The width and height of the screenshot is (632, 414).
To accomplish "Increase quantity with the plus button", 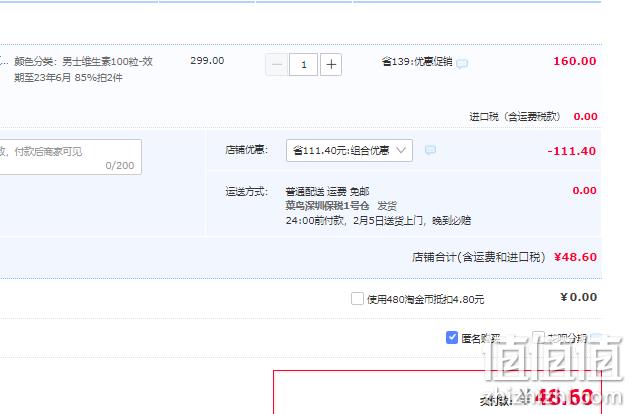I will [x=331, y=64].
